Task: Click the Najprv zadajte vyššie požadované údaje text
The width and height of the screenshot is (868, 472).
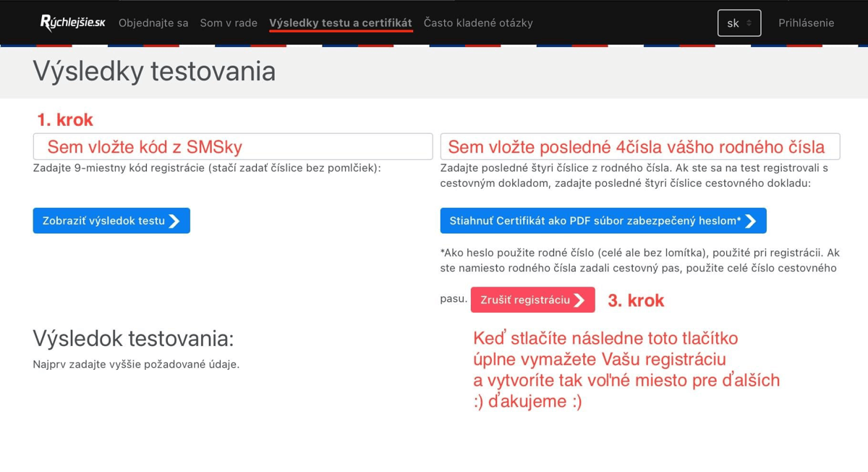Action: (136, 364)
